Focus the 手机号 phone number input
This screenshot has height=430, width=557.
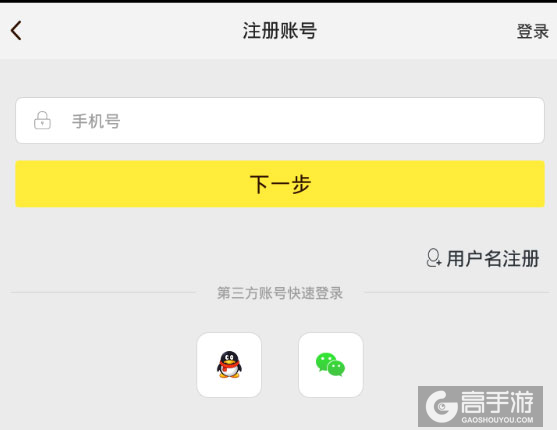tap(280, 120)
